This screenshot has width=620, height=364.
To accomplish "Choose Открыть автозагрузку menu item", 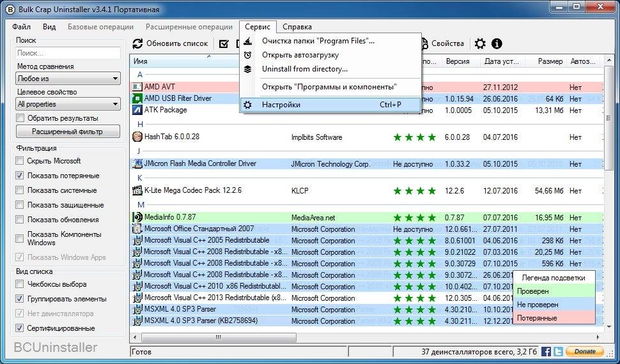I will pyautogui.click(x=330, y=55).
